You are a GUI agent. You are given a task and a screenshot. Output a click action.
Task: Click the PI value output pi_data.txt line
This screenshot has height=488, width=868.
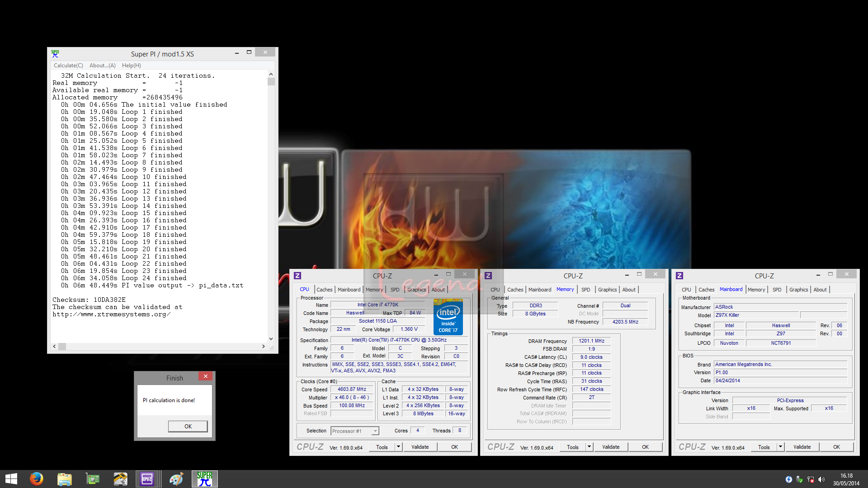tap(152, 286)
